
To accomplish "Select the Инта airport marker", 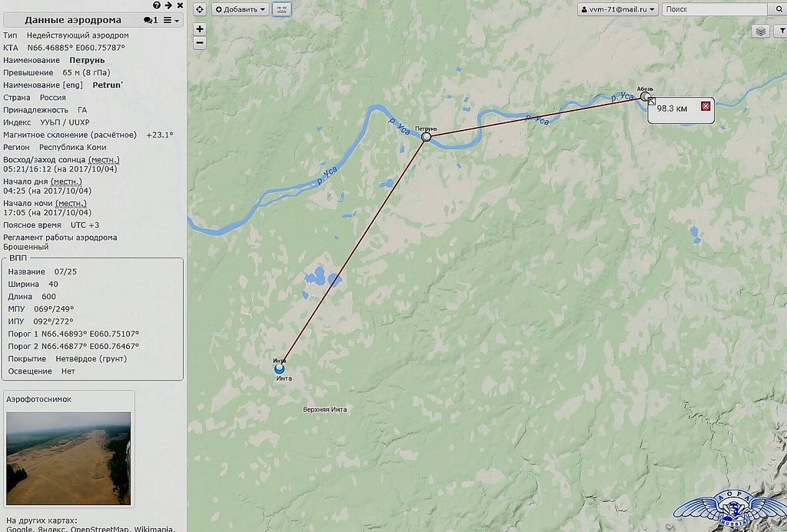I will point(280,369).
